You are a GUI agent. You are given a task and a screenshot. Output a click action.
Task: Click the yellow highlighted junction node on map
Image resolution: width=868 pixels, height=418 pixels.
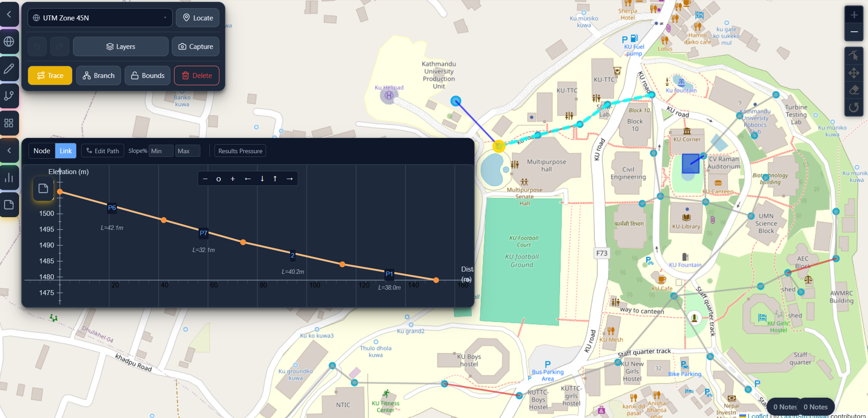(x=499, y=146)
